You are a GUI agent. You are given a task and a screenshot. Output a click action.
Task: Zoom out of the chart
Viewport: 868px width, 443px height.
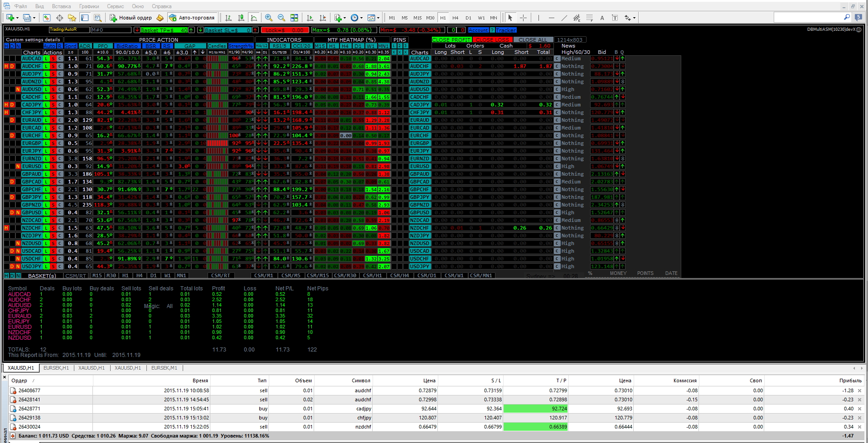[x=281, y=18]
